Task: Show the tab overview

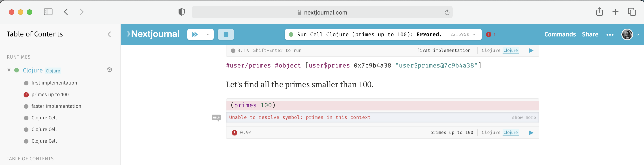Action: 632,12
